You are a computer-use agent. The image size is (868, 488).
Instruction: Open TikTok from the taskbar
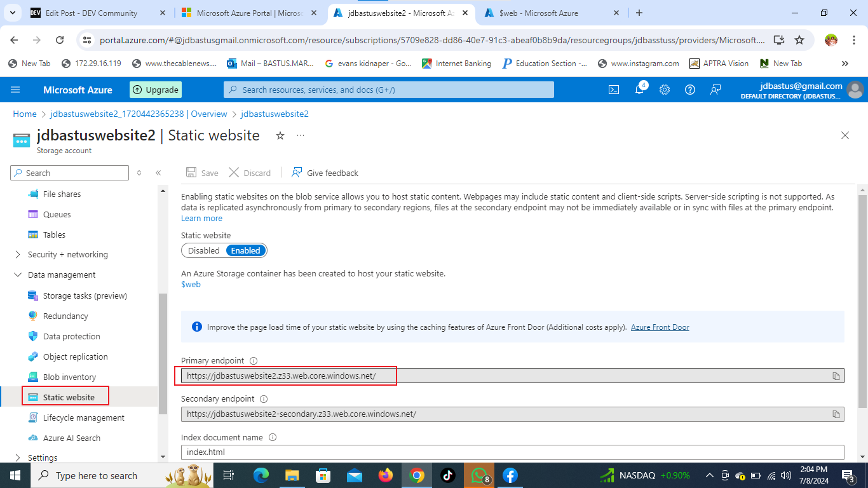[x=447, y=475]
